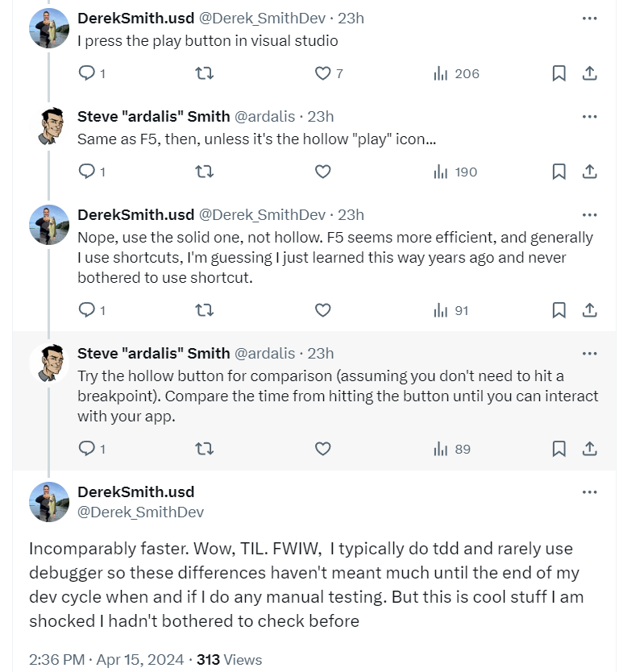The height and width of the screenshot is (672, 619).
Task: Share Derek's tweet about learning shortcuts
Action: [589, 309]
